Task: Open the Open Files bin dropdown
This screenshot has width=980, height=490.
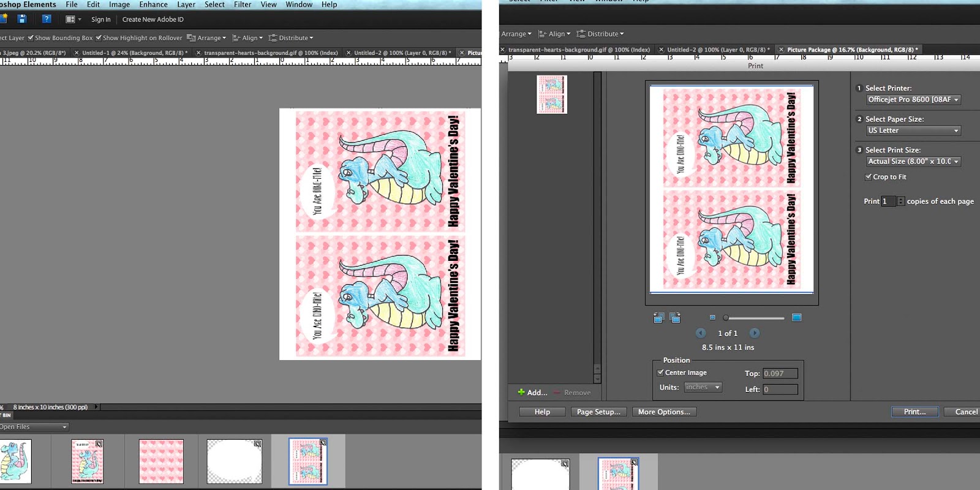Action: pos(34,427)
